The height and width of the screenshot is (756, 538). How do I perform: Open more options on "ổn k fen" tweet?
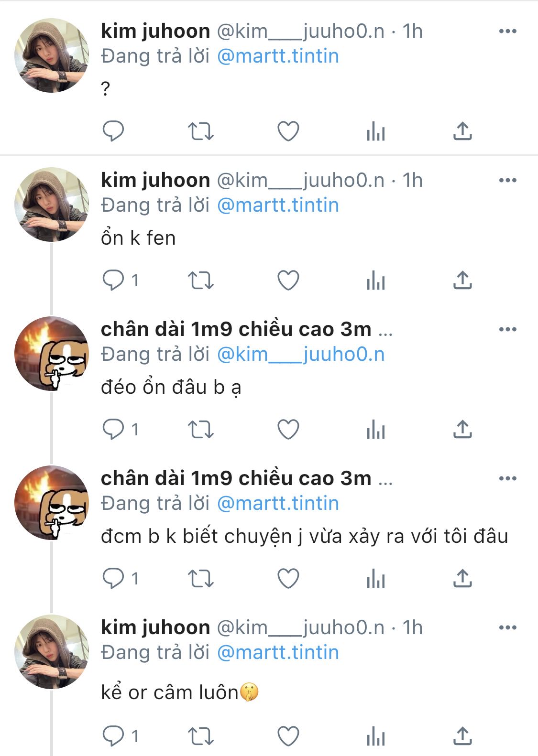click(507, 181)
